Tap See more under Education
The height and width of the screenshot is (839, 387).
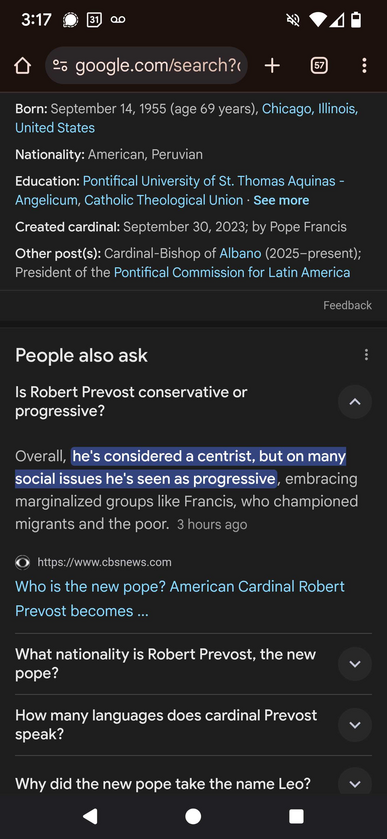[x=281, y=201]
